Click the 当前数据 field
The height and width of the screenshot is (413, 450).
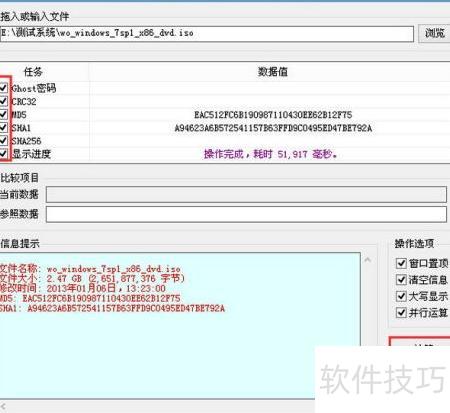(x=246, y=194)
